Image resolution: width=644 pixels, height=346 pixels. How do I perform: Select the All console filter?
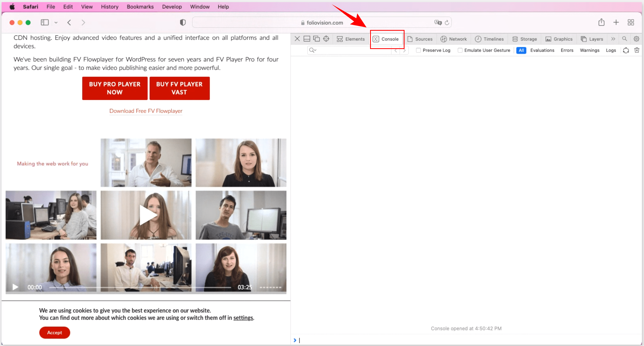tap(521, 50)
